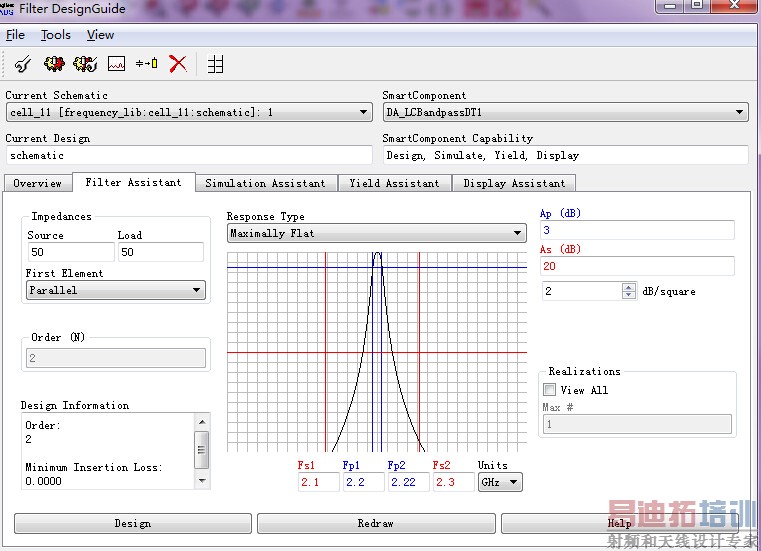761x551 pixels.
Task: Click the red X delete icon
Action: (178, 64)
